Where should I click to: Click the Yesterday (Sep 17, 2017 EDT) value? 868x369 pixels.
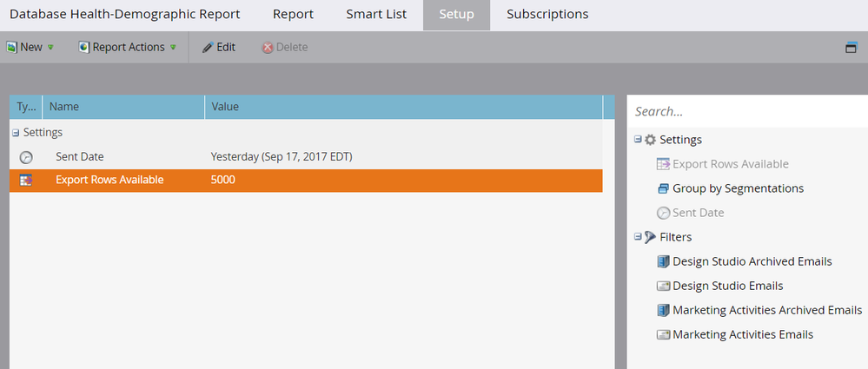[282, 157]
